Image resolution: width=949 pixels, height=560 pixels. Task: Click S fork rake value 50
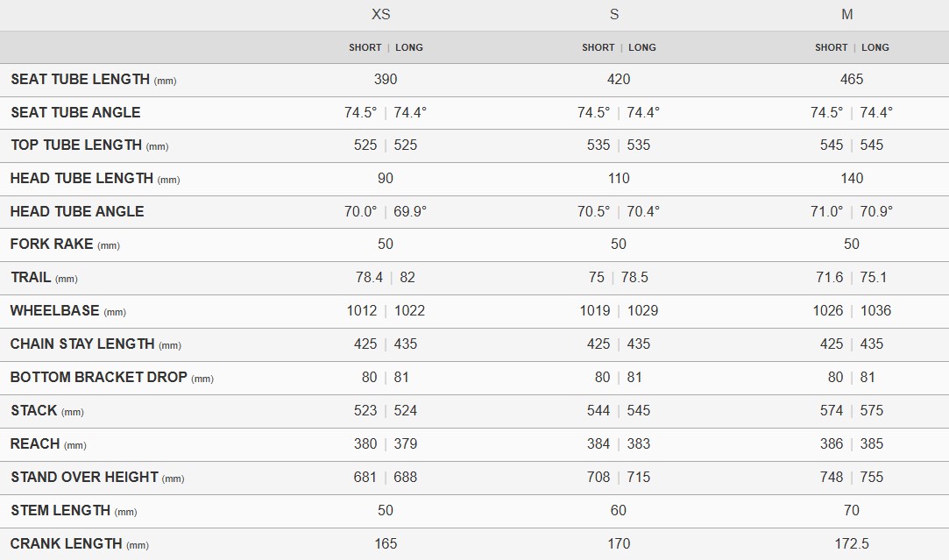pyautogui.click(x=619, y=245)
